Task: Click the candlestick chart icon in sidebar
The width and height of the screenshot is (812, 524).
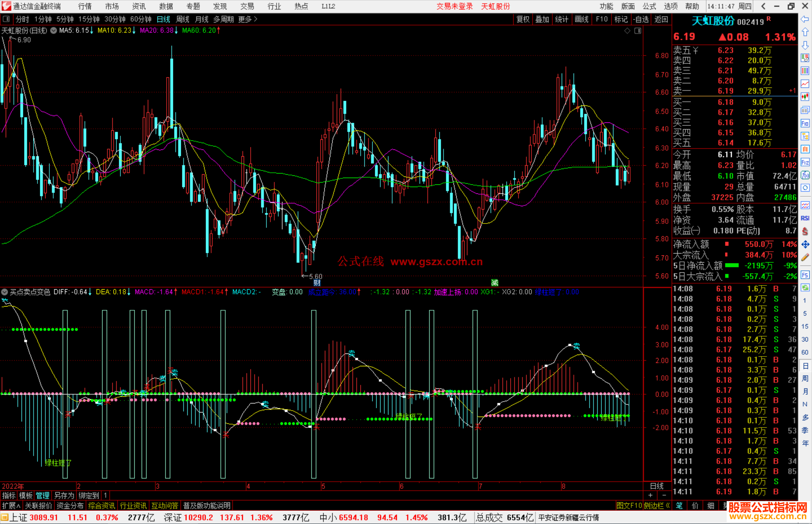Action: click(x=805, y=97)
